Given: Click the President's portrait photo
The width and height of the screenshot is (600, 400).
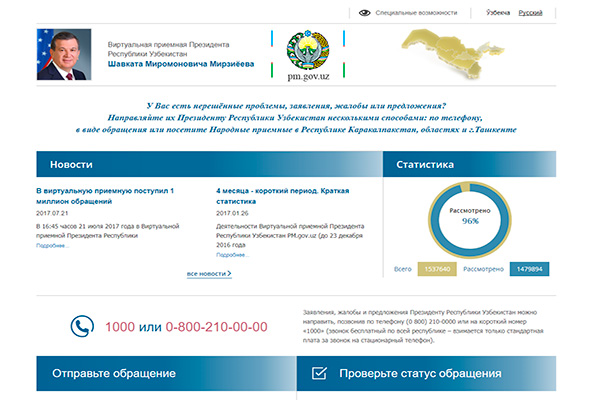Looking at the screenshot, I should (x=63, y=56).
